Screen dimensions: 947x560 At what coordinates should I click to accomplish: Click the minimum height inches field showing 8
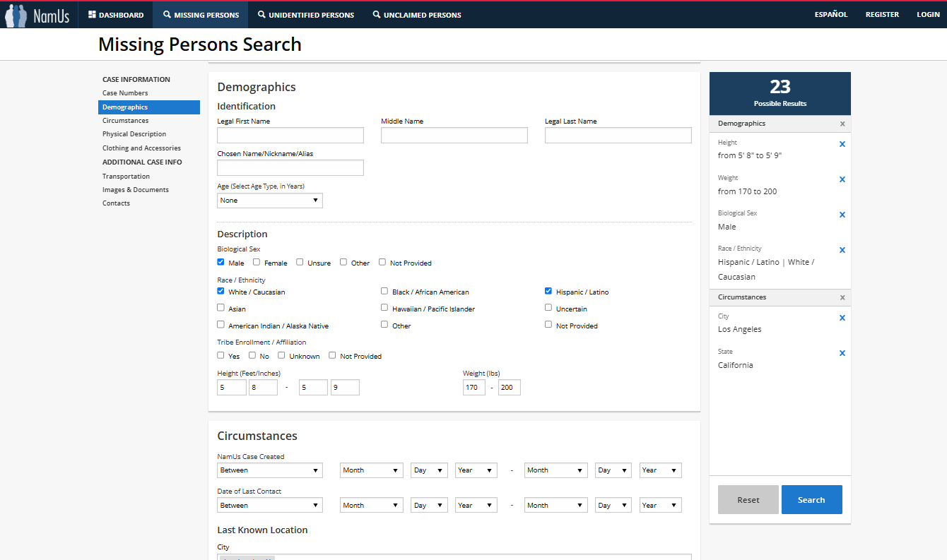[x=263, y=388]
